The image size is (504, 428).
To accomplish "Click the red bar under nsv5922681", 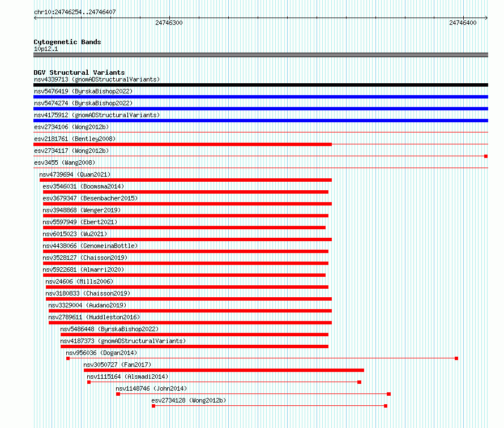I will [x=184, y=275].
